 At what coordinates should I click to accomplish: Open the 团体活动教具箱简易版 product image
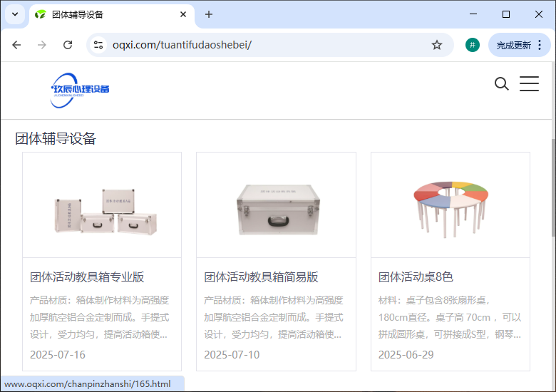277,205
